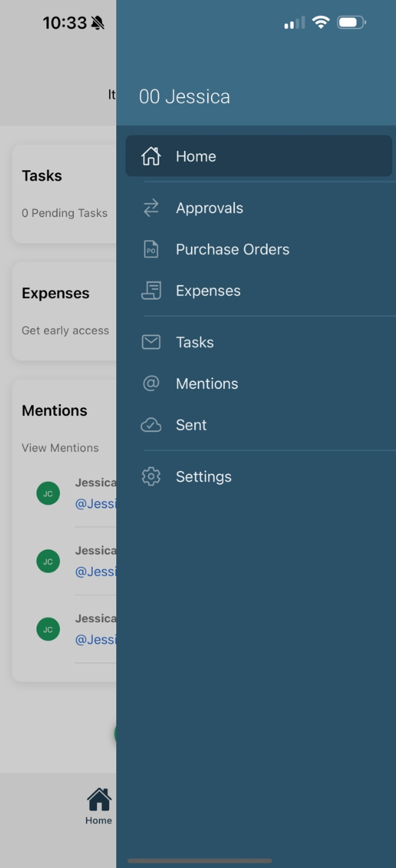Tap the Tasks envelope icon

151,342
